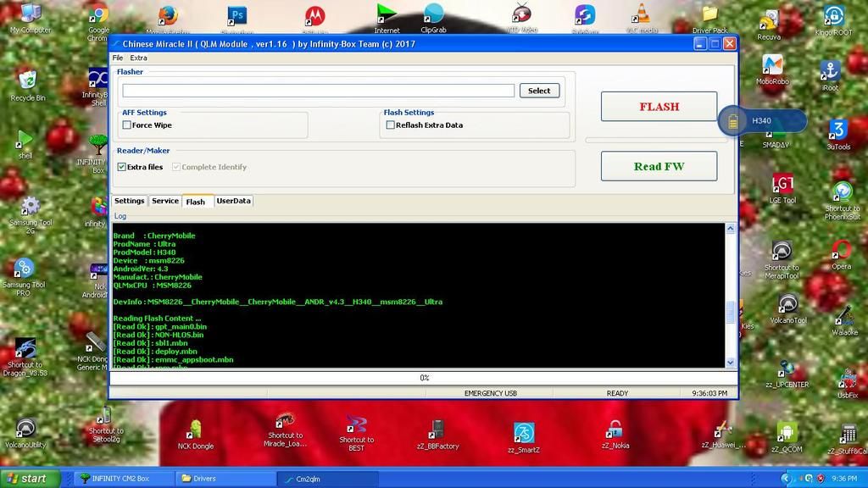Click the Read FW button

tap(659, 166)
